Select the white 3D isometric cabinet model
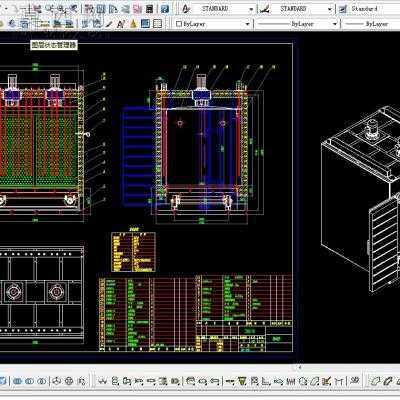The width and height of the screenshot is (400, 400). [x=361, y=199]
